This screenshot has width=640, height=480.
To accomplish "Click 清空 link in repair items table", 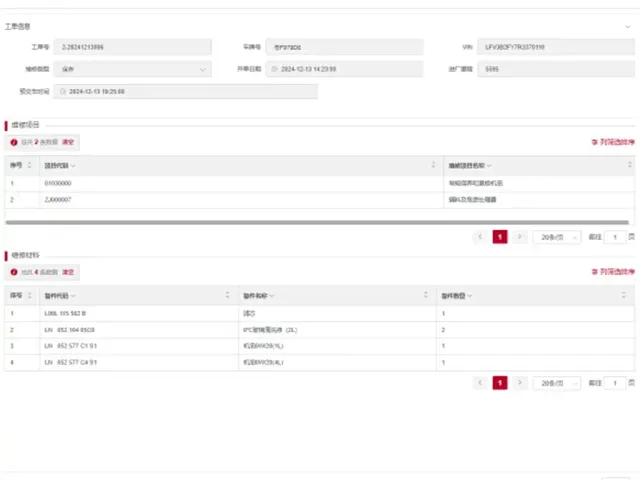I will 68,142.
